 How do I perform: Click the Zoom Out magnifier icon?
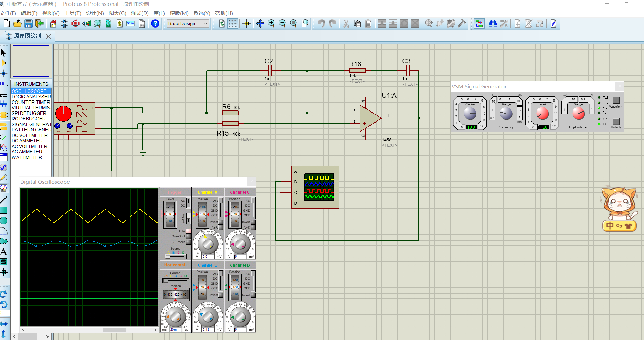282,23
